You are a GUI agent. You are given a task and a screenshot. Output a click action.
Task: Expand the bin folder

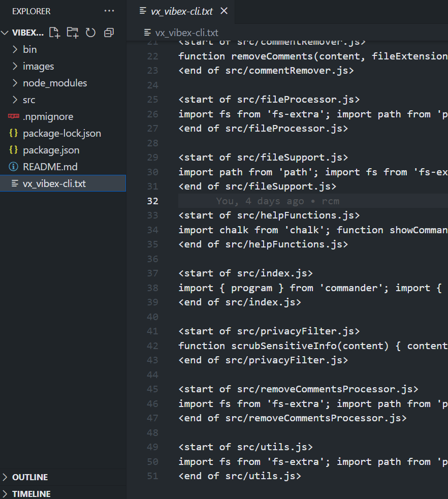click(15, 49)
